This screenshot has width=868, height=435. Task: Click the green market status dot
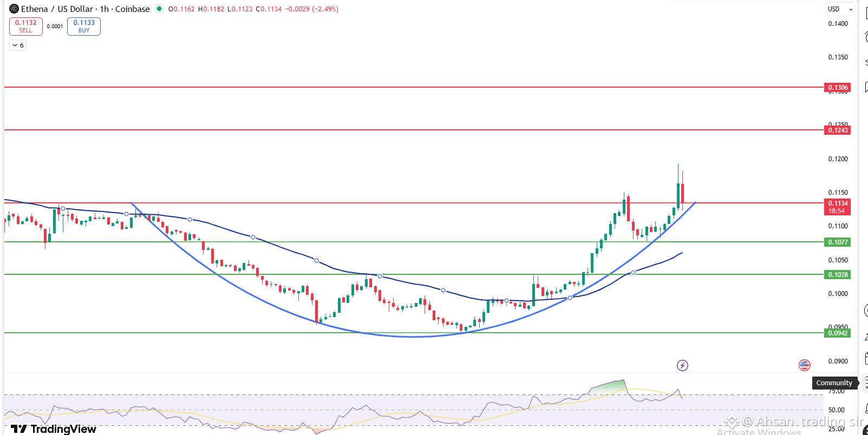point(159,9)
